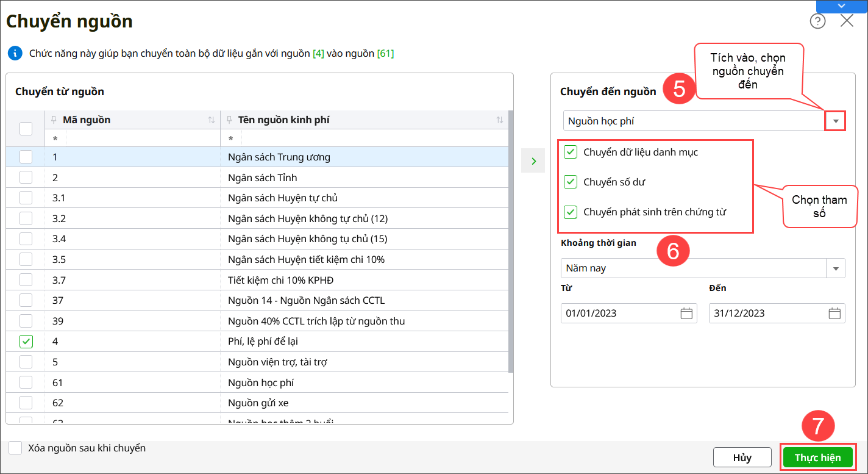Click the Tên nguồn kinh phí sort arrows

(x=500, y=120)
